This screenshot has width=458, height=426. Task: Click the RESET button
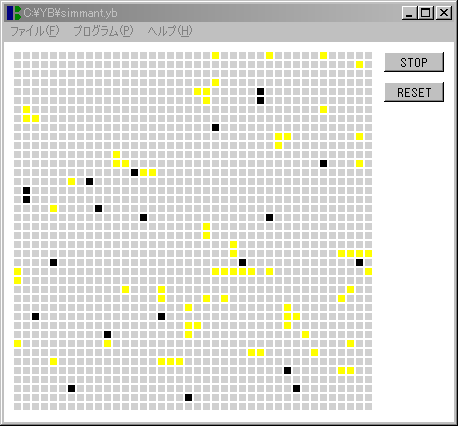point(414,92)
